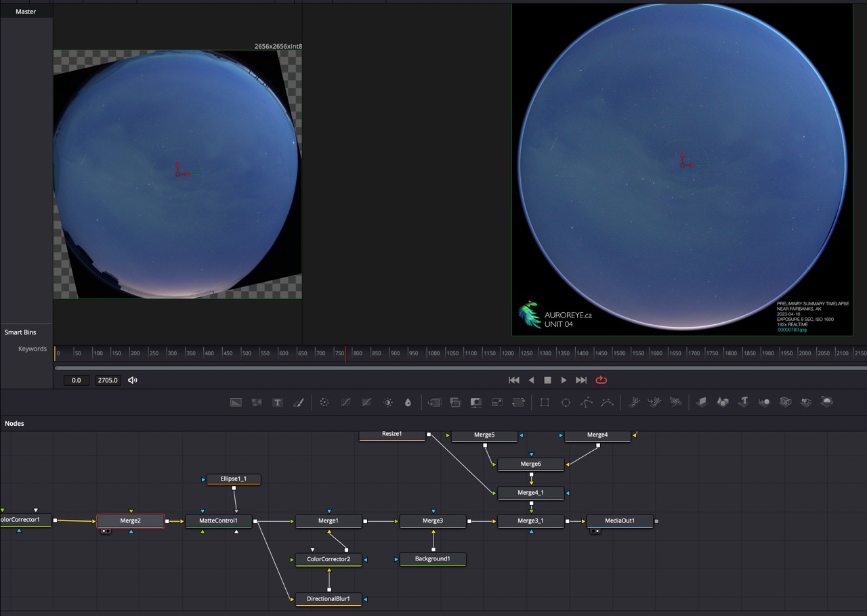867x616 pixels.
Task: Click the render range bar below the ruler
Action: pos(461,368)
